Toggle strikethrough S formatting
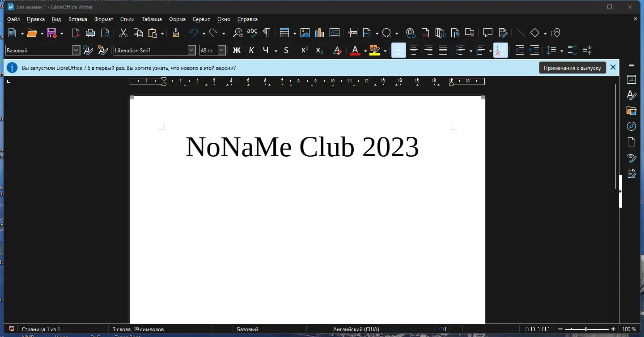 pyautogui.click(x=286, y=50)
